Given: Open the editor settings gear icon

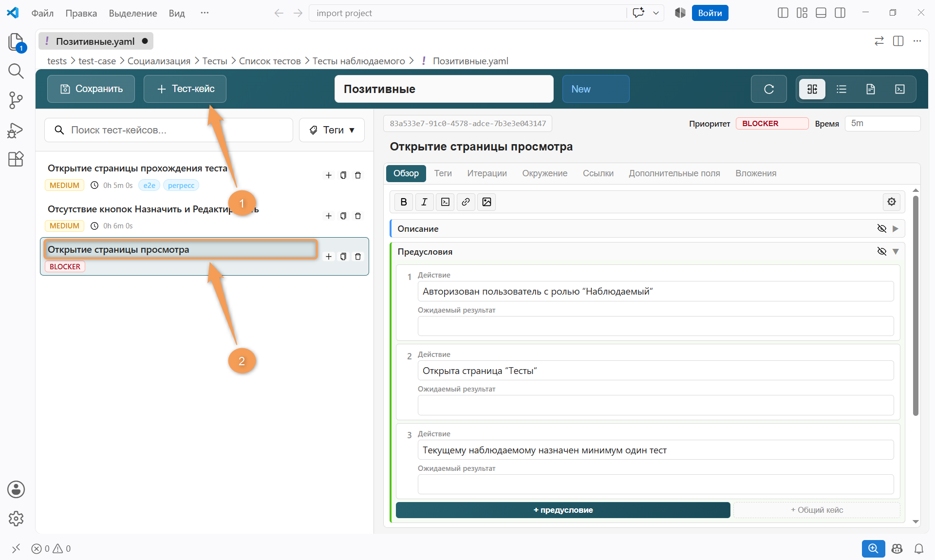Looking at the screenshot, I should pos(892,202).
